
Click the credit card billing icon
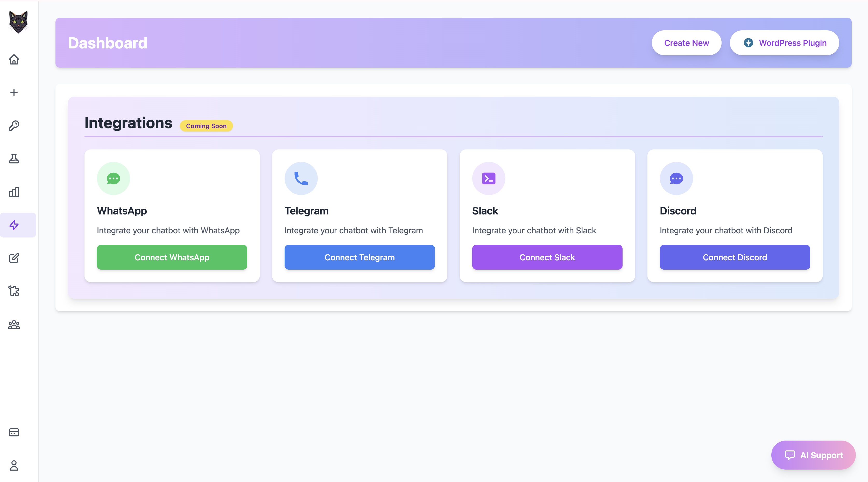14,432
